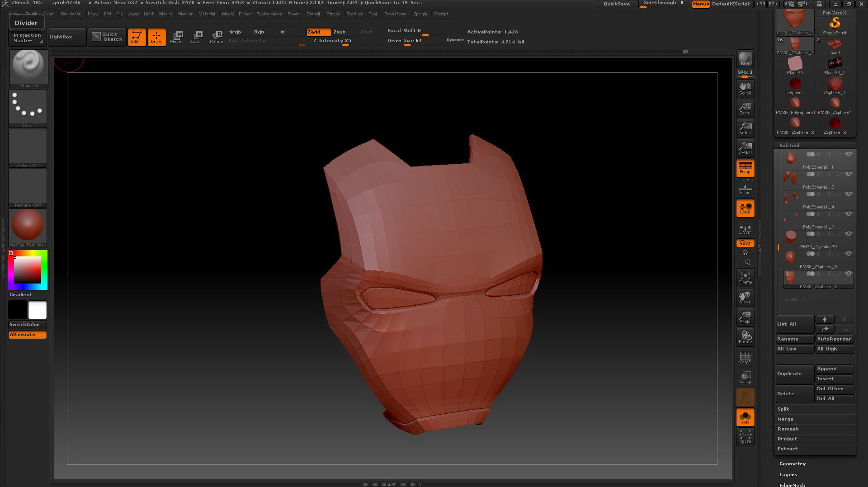The width and height of the screenshot is (868, 487).
Task: Toggle Transp transparency mode
Action: pyautogui.click(x=745, y=377)
